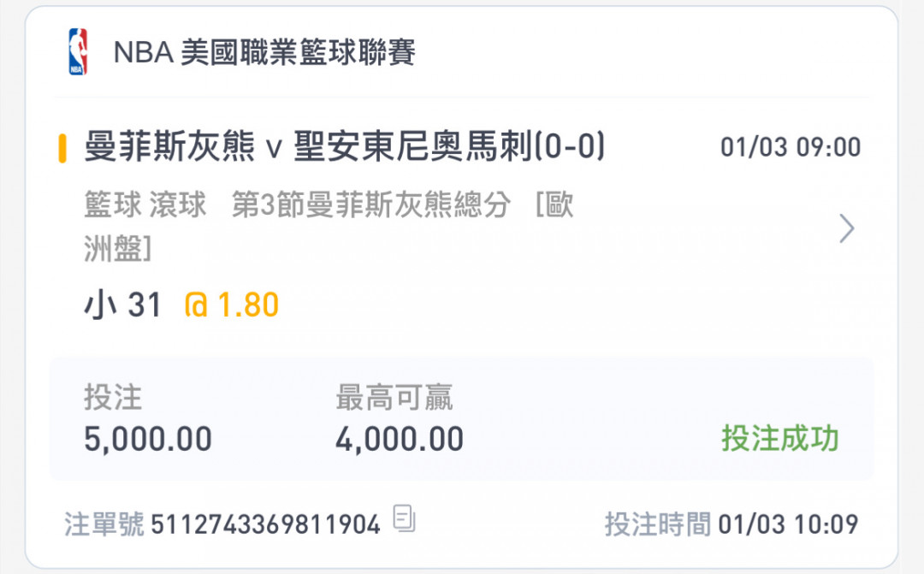Click the 最高可贏 label
The image size is (924, 574).
(x=394, y=397)
